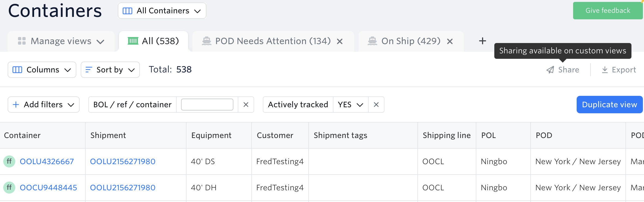Switch to the All (538) tab

(154, 41)
